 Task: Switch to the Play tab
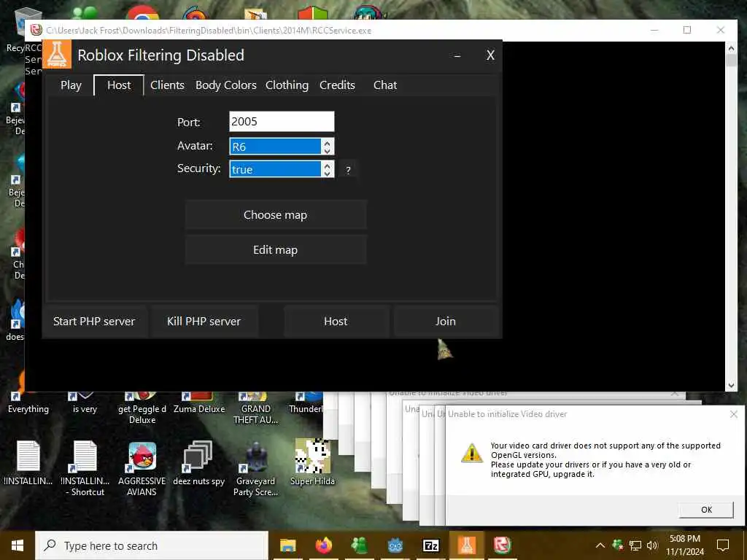pos(71,85)
